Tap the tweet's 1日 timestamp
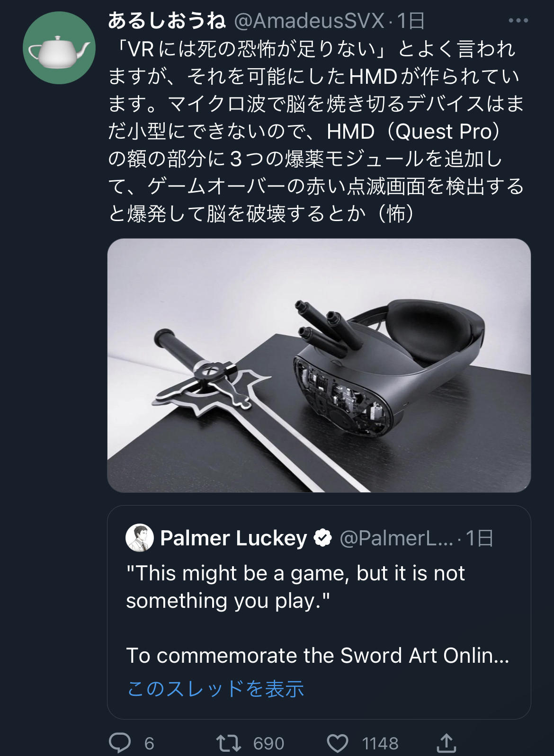 [411, 21]
